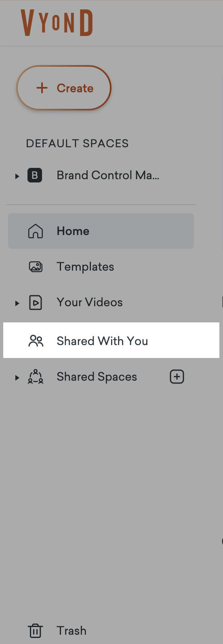The image size is (223, 644).
Task: Expand the Shared Spaces arrow
Action: point(17,377)
